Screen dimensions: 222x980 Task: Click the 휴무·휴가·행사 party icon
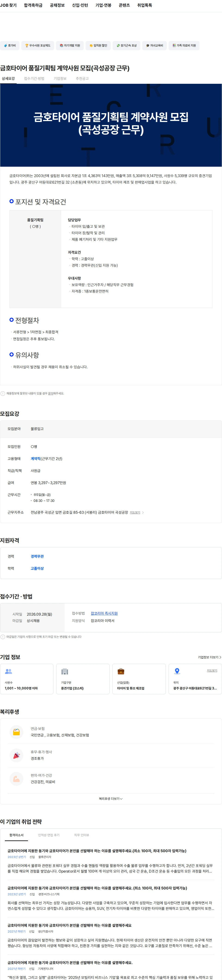click(x=16, y=755)
